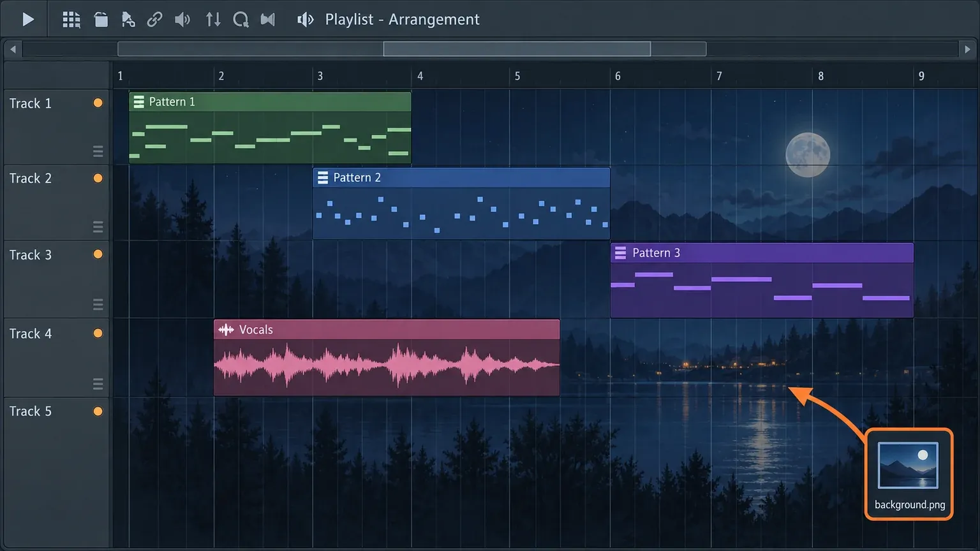Open Track 3 handle lines icon
This screenshot has width=980, height=551.
[98, 304]
